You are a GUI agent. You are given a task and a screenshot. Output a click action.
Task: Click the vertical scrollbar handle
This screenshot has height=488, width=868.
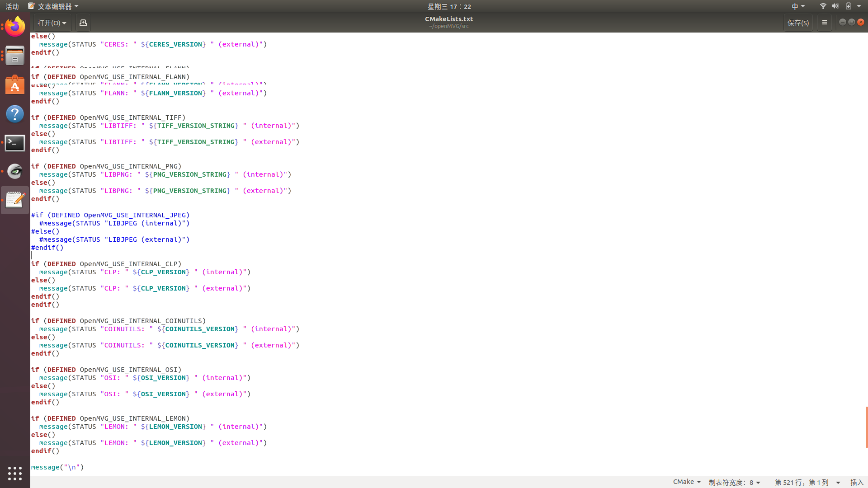coord(866,427)
